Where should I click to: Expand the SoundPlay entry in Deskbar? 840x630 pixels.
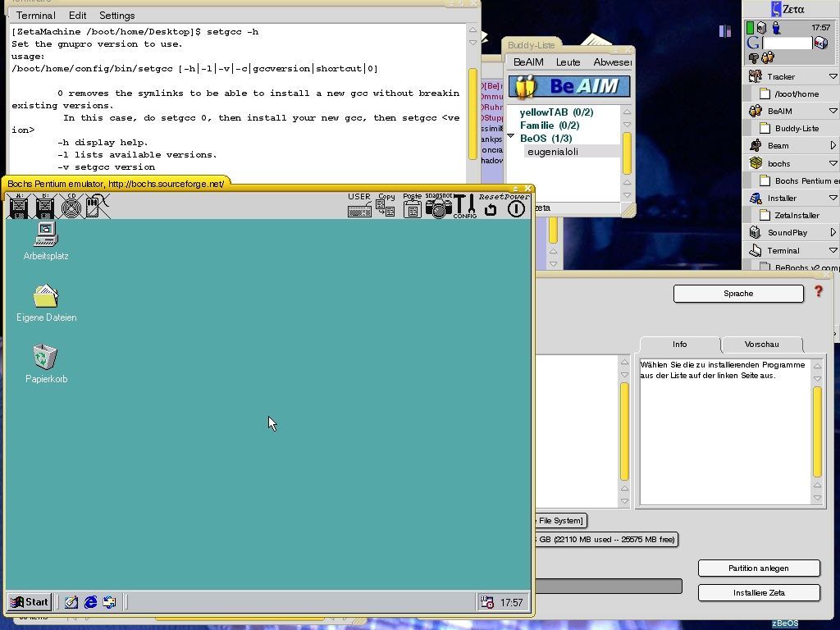click(833, 232)
